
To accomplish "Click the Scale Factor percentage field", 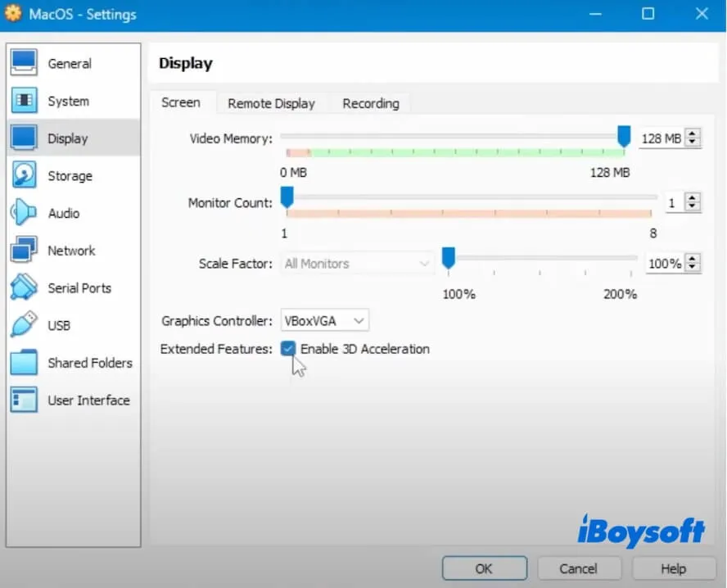I will click(x=664, y=264).
